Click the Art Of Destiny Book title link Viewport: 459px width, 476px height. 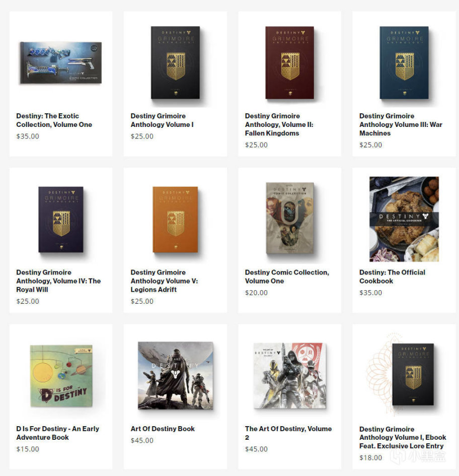163,429
